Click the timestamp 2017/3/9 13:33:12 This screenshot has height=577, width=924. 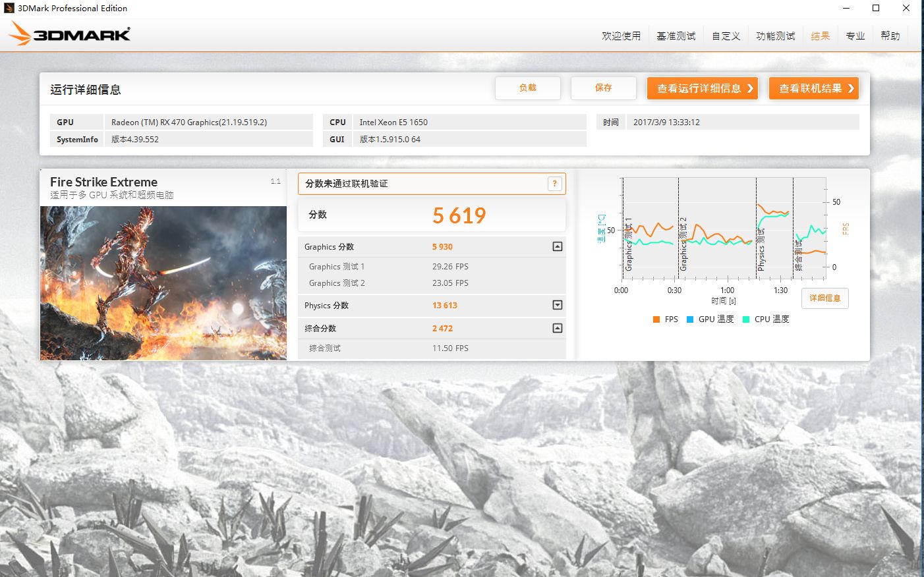666,123
